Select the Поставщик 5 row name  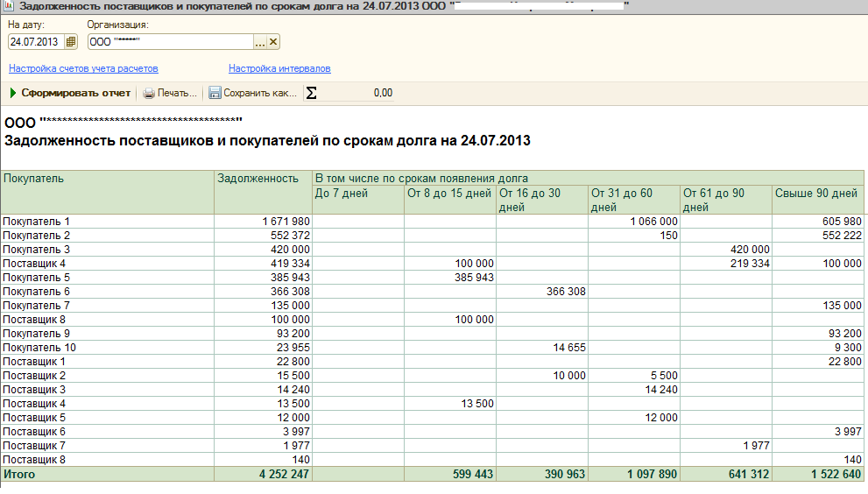(x=34, y=418)
